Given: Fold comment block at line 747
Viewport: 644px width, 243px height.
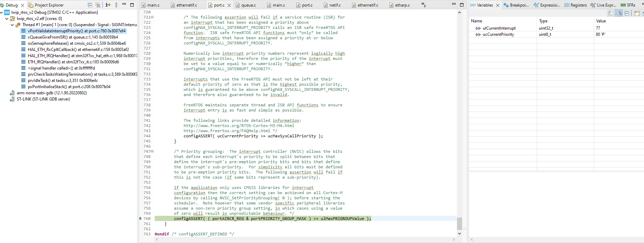Looking at the screenshot, I should coord(152,151).
